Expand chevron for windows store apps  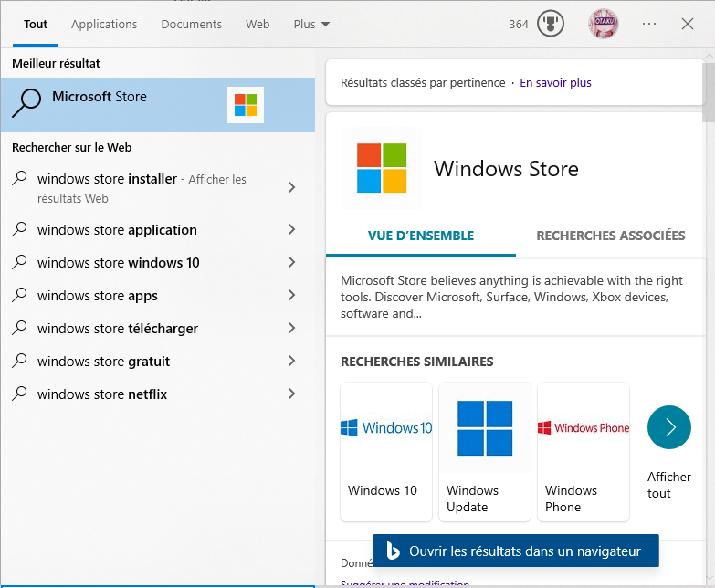click(292, 295)
